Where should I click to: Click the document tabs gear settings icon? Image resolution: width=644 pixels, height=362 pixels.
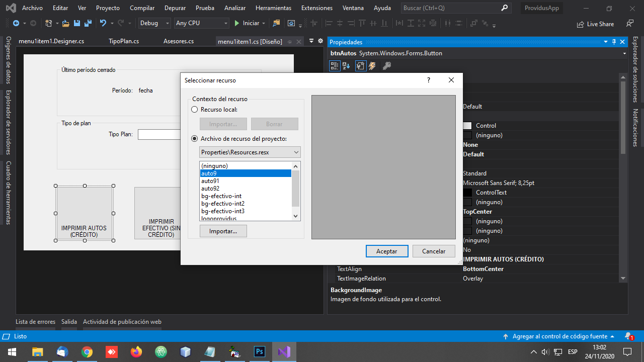tap(320, 41)
